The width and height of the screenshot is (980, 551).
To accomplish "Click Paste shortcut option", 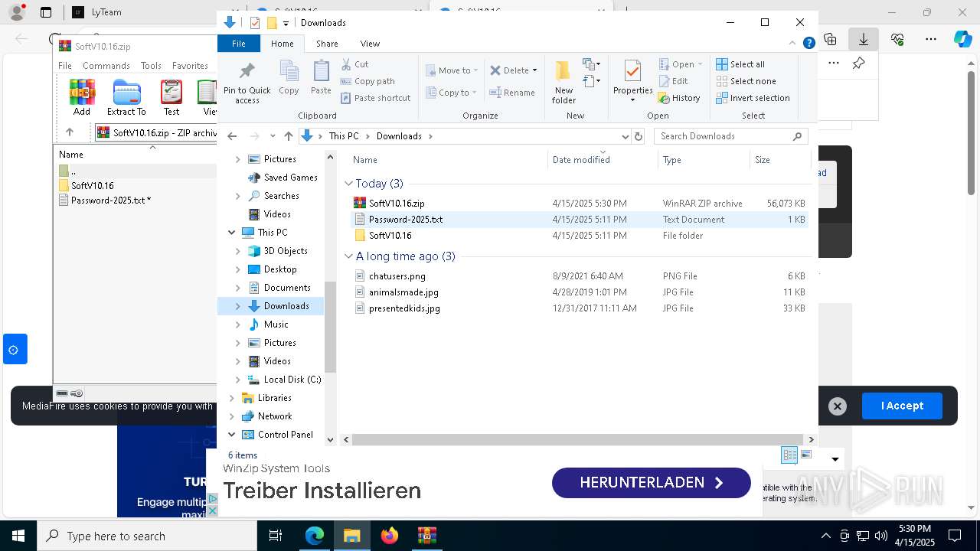I will coord(375,98).
